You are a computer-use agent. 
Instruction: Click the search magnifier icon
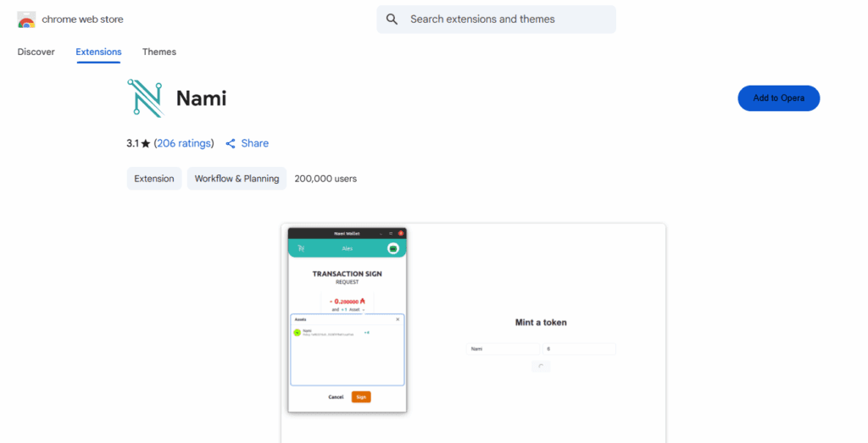(x=392, y=19)
